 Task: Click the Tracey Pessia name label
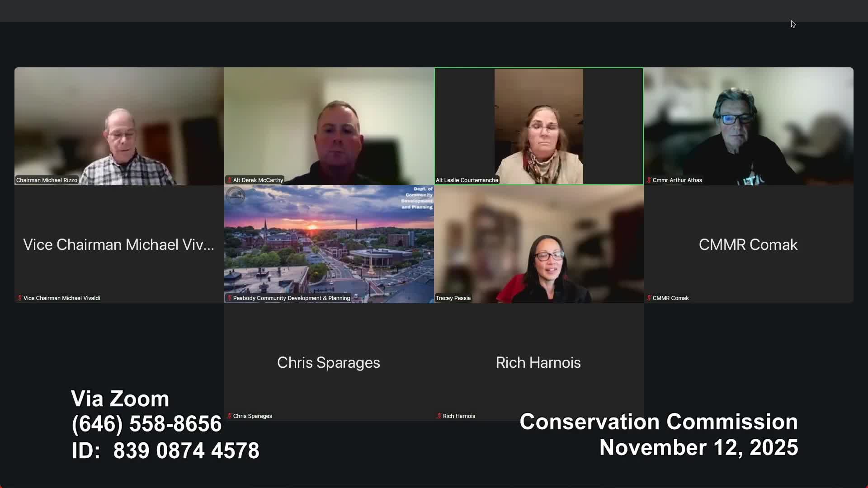tap(453, 298)
